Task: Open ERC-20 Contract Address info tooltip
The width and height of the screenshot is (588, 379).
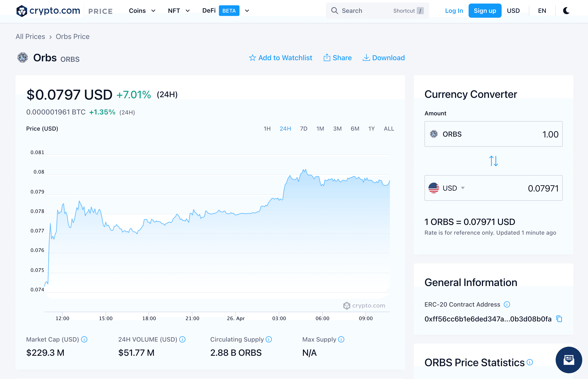Action: (x=507, y=304)
